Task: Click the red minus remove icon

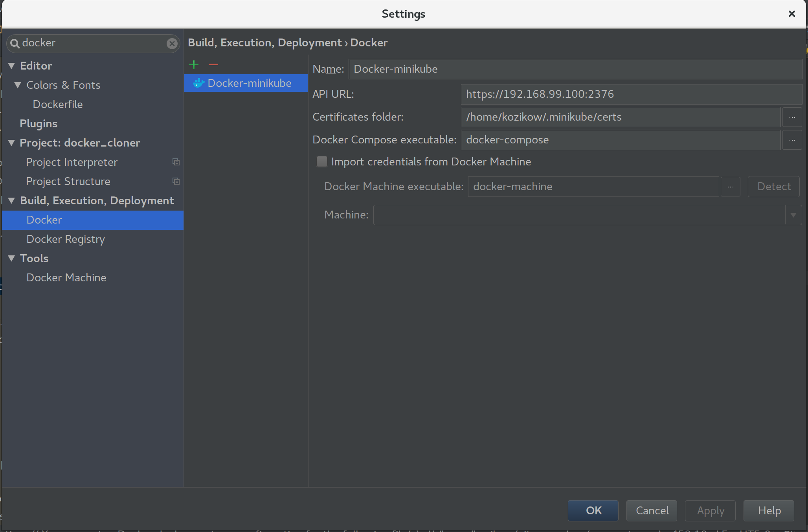Action: click(213, 64)
